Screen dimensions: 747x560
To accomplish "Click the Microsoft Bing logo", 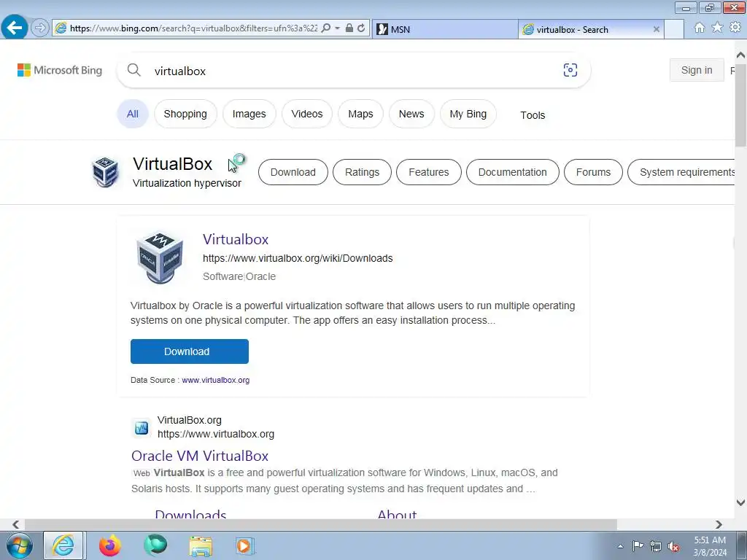I will coord(60,71).
